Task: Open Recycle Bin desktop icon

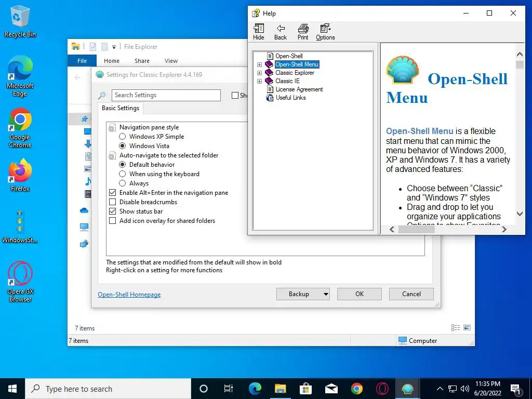Action: coord(20,21)
